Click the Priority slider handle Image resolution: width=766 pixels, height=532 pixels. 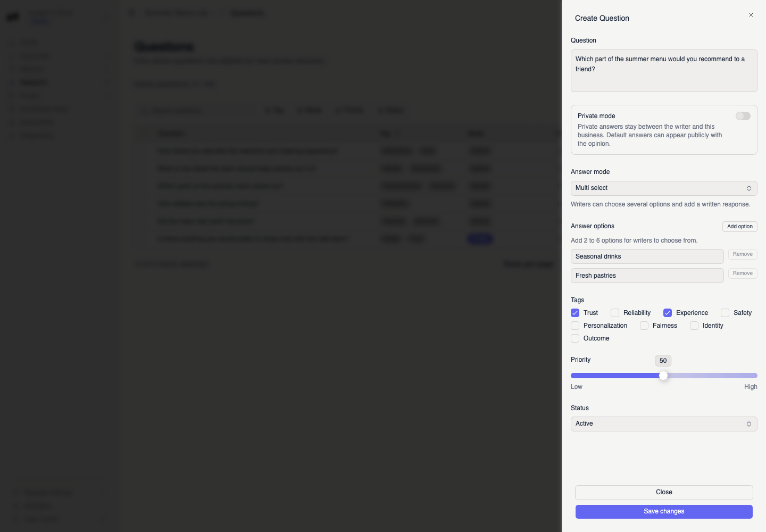[x=663, y=376]
